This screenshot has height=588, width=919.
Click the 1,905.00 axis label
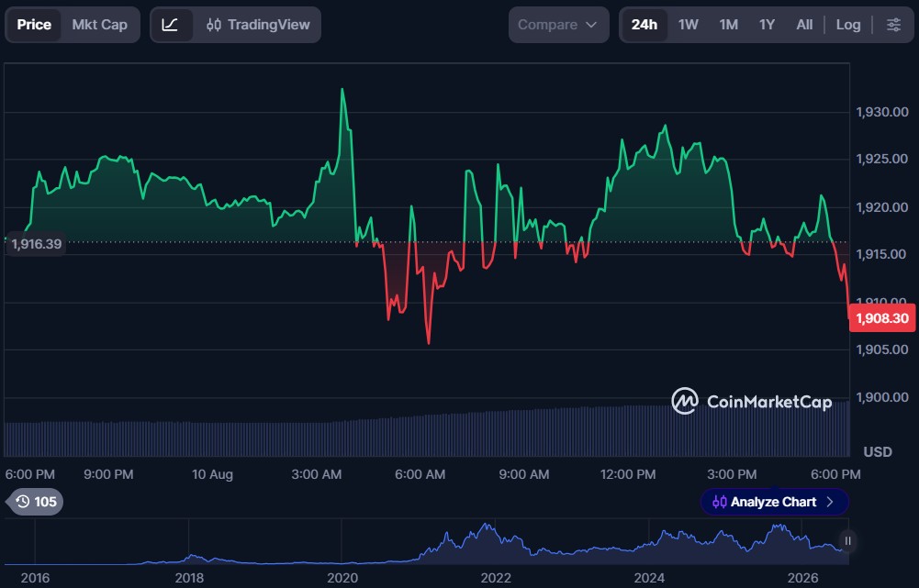pos(882,349)
